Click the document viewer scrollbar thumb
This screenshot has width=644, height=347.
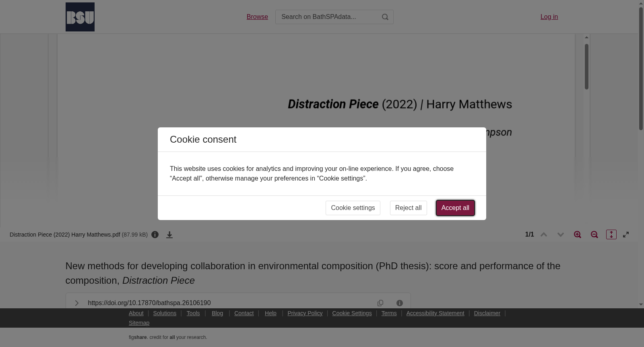(587, 66)
